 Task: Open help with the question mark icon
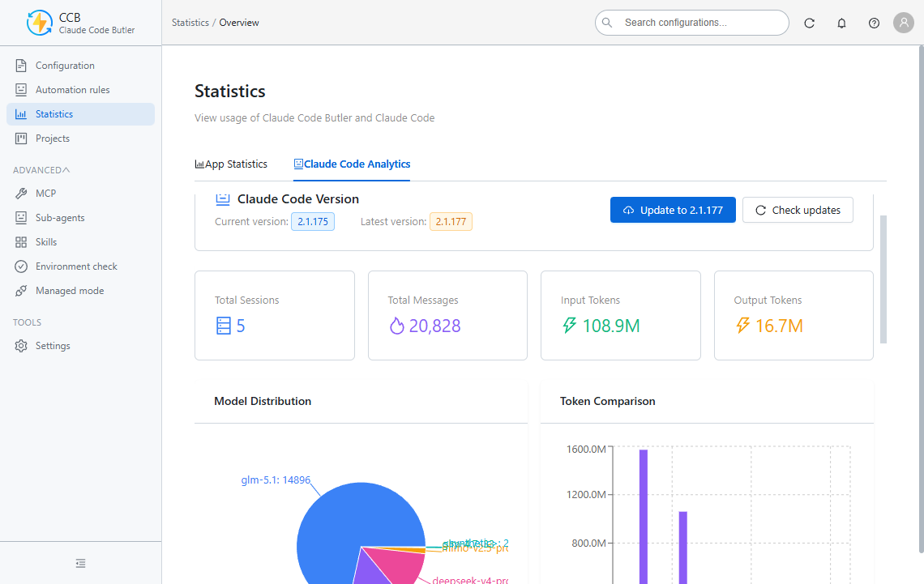(874, 23)
